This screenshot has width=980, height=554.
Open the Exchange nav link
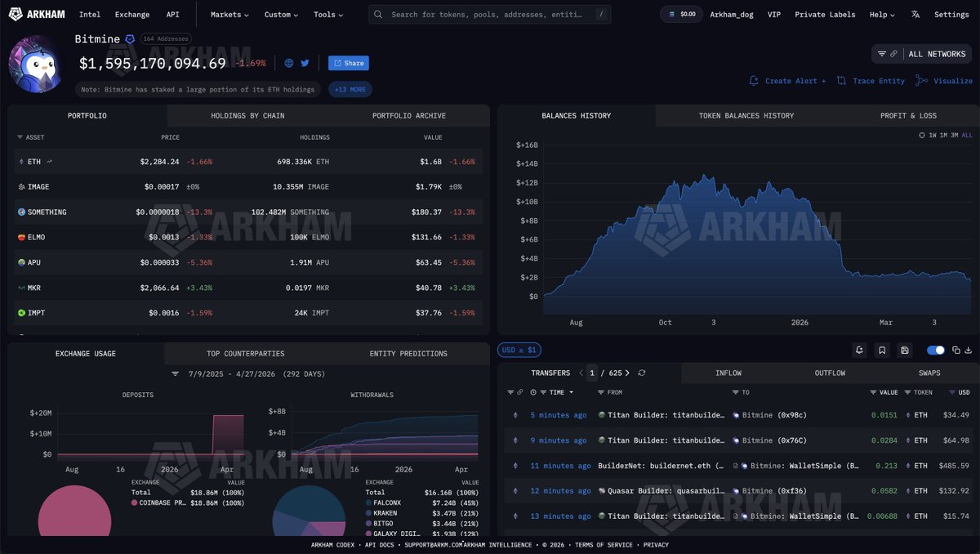132,14
